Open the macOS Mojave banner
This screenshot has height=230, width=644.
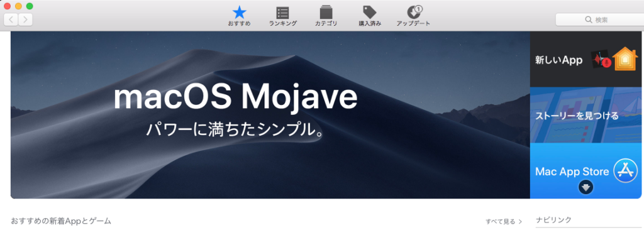point(270,115)
